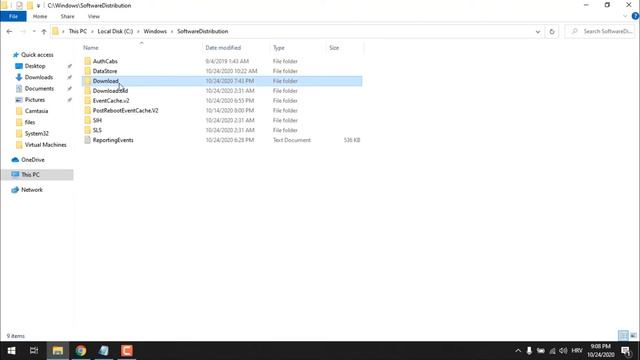This screenshot has width=640, height=360.
Task: Switch to Details view in status bar
Action: click(623, 336)
